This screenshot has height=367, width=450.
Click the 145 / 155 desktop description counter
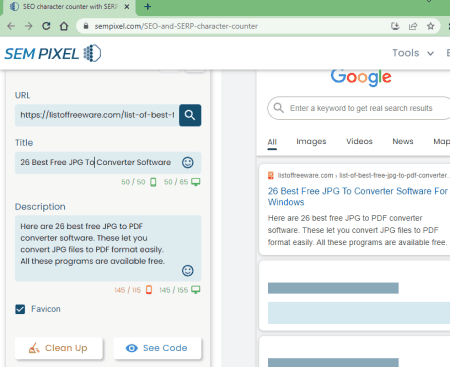pos(173,290)
